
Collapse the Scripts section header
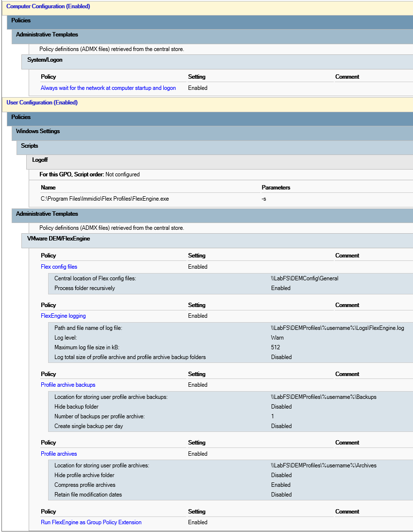point(30,146)
